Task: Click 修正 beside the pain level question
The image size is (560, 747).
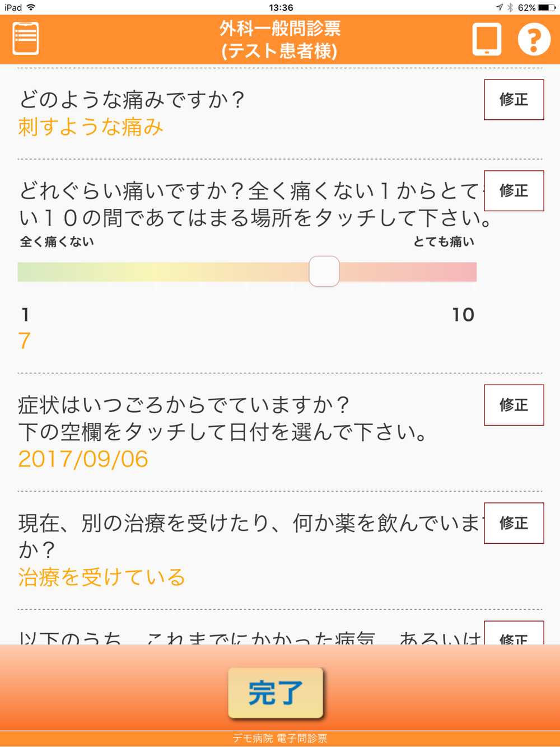Action: pyautogui.click(x=514, y=191)
